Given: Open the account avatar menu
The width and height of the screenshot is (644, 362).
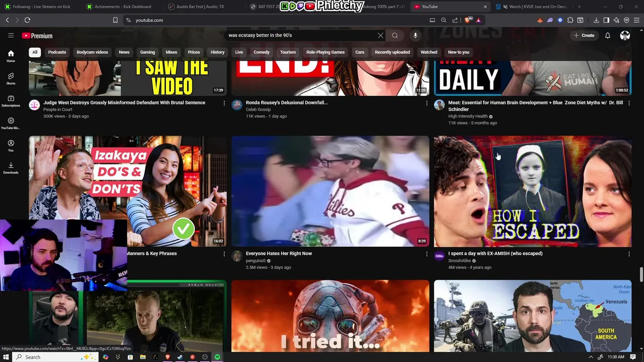Looking at the screenshot, I should click(625, 35).
